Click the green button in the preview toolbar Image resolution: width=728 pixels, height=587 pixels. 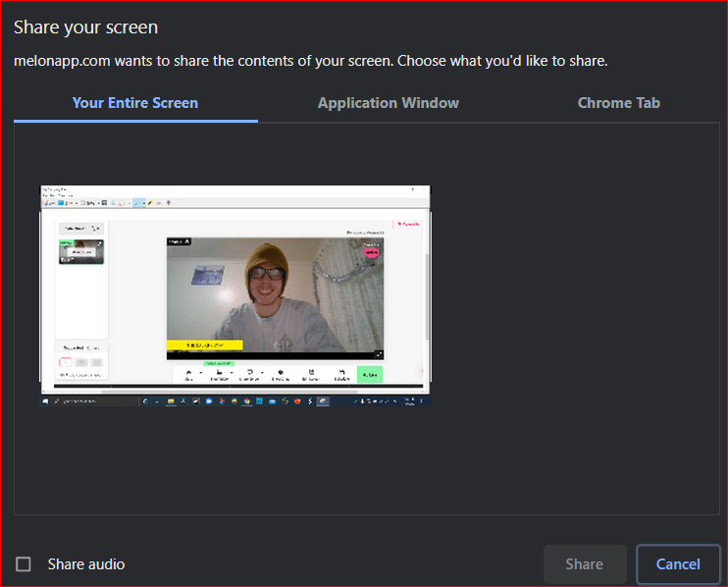pyautogui.click(x=370, y=375)
